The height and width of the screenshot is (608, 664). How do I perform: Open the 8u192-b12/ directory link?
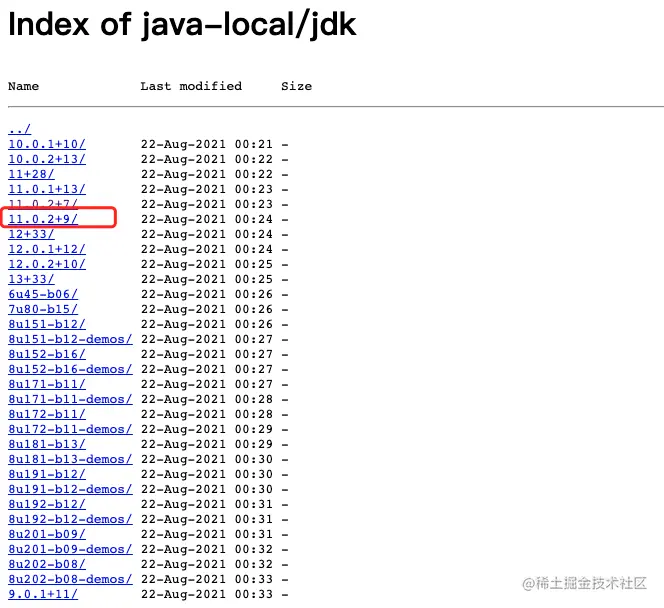[x=47, y=504]
